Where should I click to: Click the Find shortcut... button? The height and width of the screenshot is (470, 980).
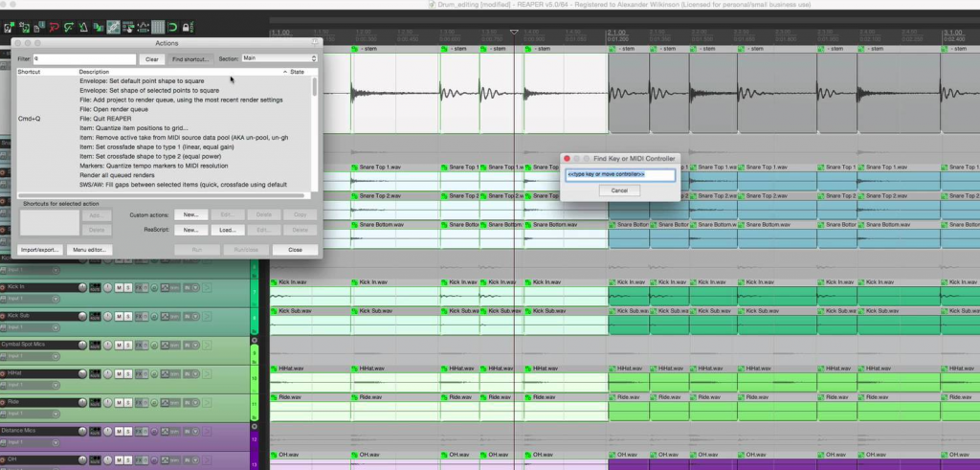(x=190, y=59)
